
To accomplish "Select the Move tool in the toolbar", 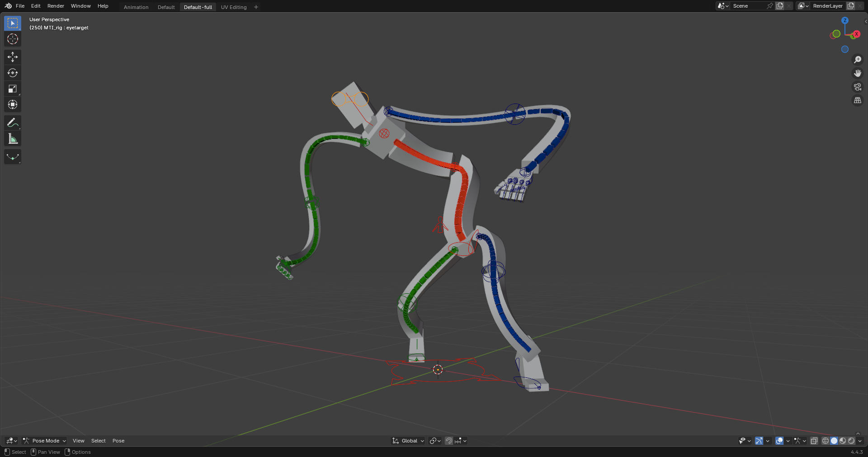I will [x=12, y=57].
